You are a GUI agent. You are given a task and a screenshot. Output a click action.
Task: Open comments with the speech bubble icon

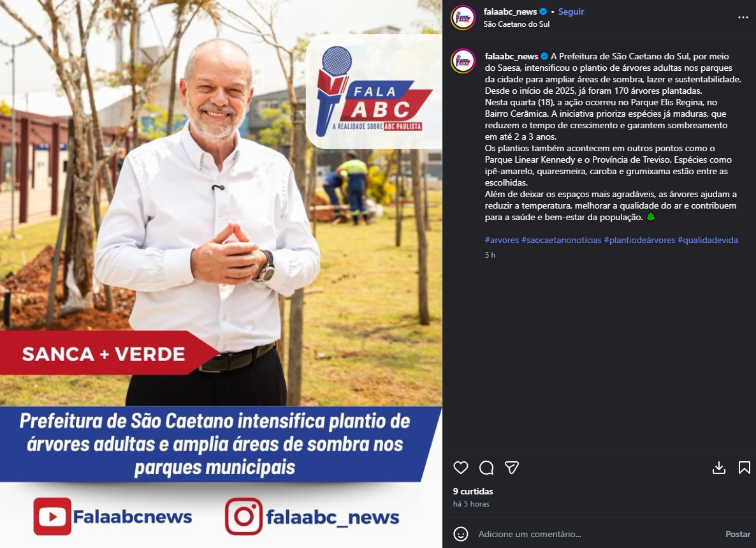point(486,468)
